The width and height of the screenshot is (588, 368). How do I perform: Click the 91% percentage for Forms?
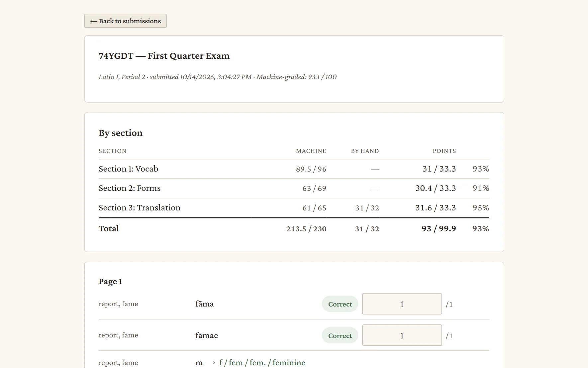[481, 188]
